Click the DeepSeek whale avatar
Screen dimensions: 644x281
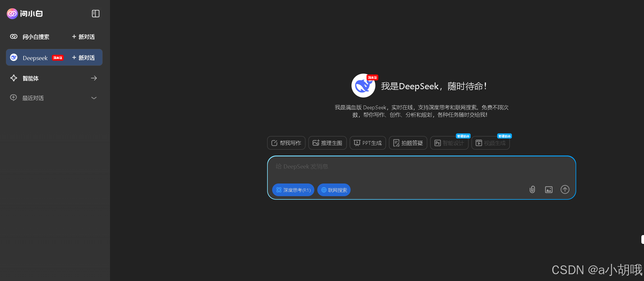(363, 86)
